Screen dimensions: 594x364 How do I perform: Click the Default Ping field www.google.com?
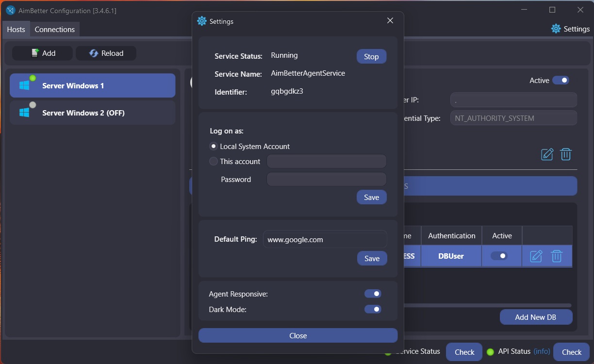325,239
